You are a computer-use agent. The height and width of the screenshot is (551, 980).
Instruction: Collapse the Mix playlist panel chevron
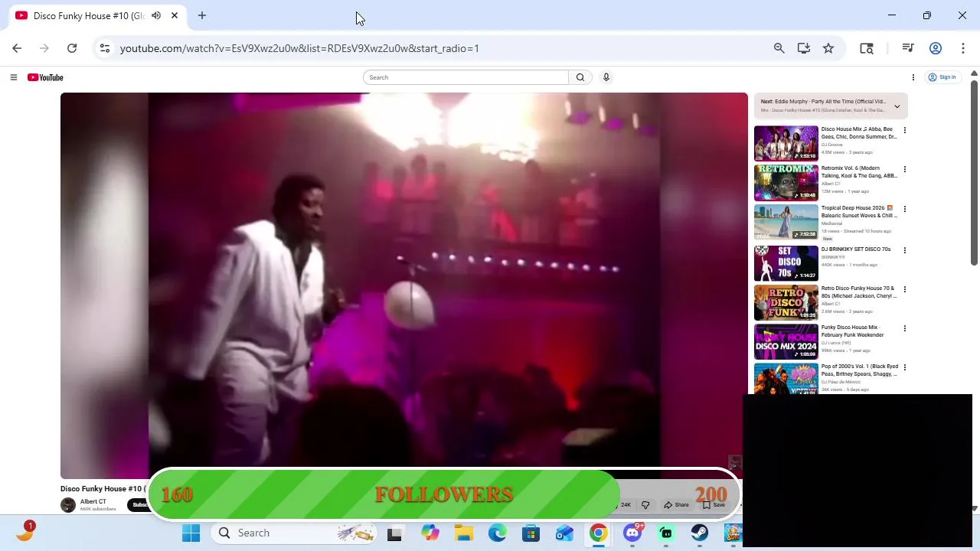point(897,106)
